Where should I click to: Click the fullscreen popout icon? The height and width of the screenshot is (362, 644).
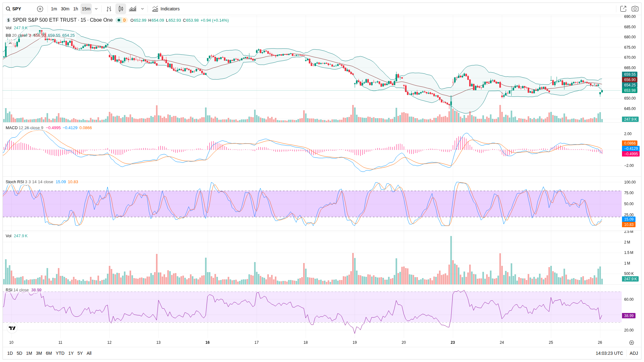point(623,9)
